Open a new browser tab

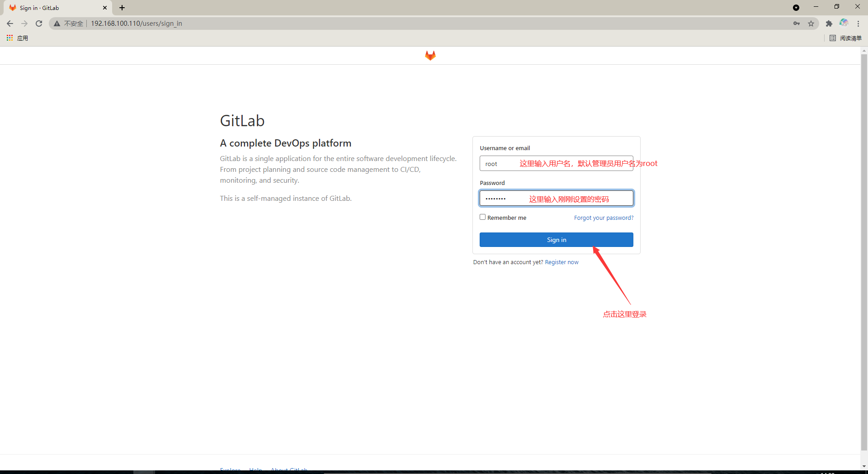(122, 8)
